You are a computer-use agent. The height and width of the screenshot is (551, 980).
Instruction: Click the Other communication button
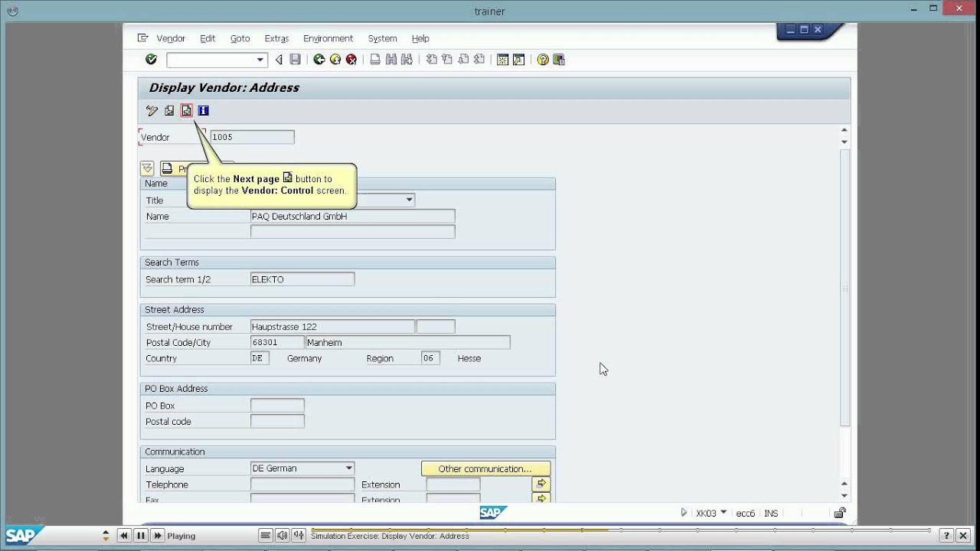pyautogui.click(x=485, y=468)
